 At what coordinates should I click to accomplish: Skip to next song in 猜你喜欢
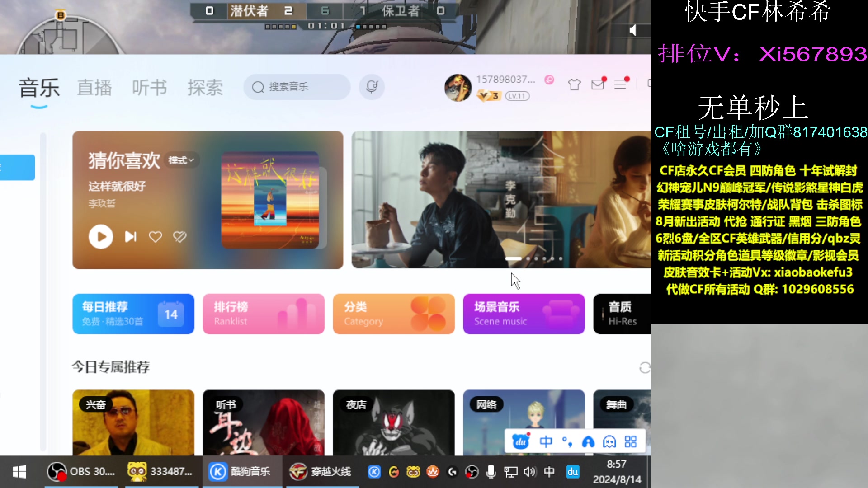(131, 237)
